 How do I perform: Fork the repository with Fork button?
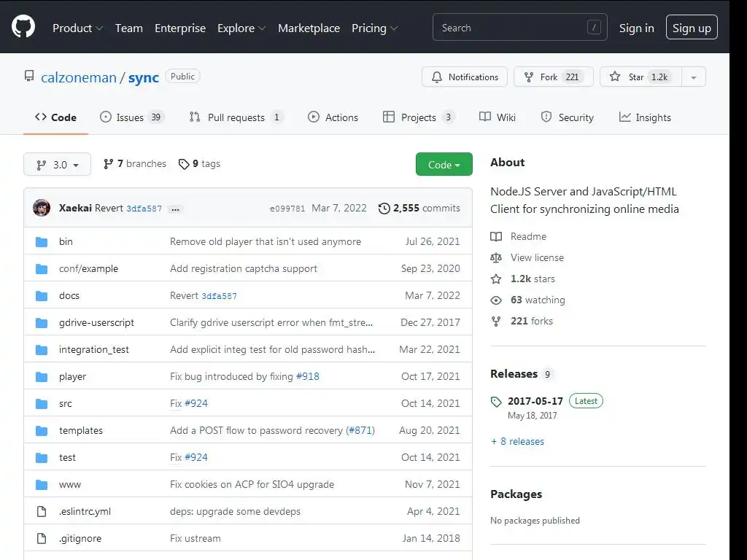point(553,77)
